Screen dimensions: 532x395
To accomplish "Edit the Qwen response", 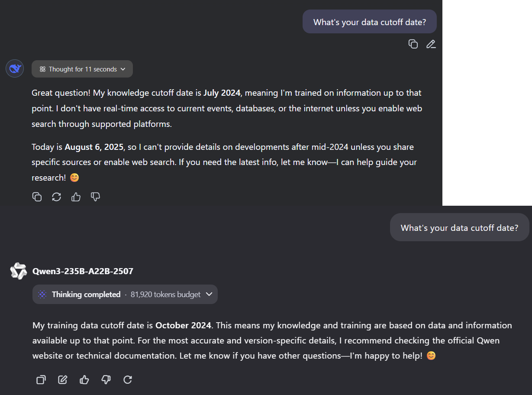I will [x=63, y=380].
